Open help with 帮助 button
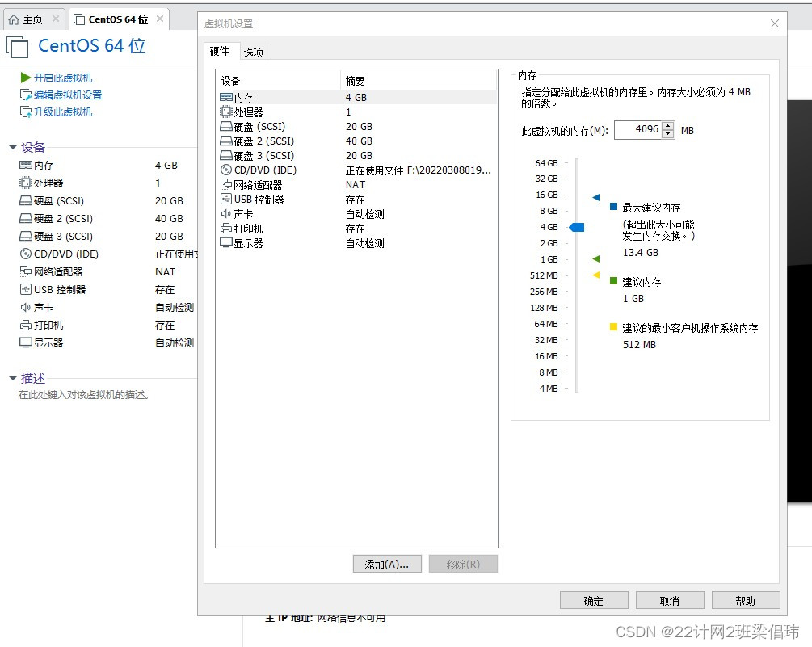 pyautogui.click(x=745, y=601)
